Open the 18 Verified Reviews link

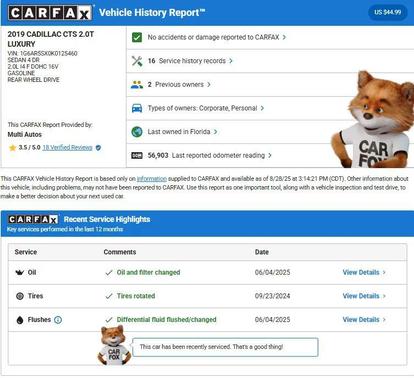(67, 148)
